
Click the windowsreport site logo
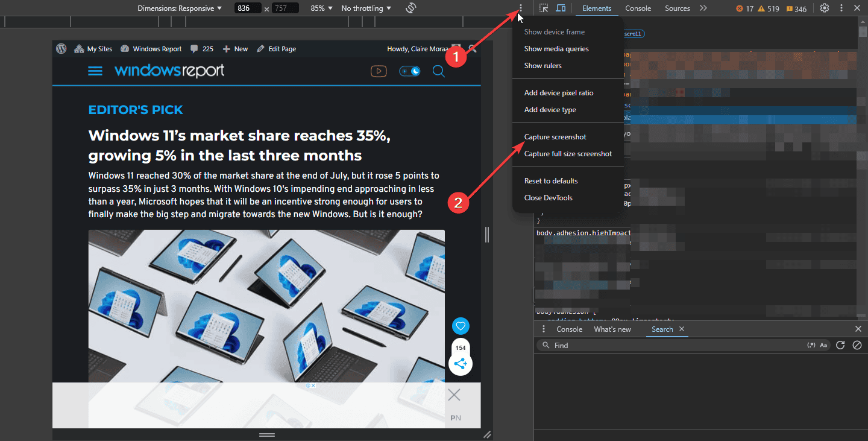pos(169,71)
